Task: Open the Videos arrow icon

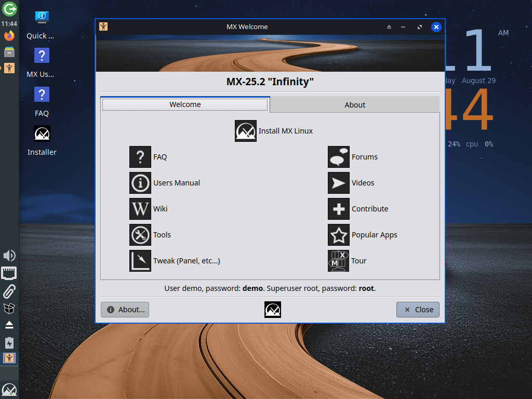Action: [x=339, y=183]
